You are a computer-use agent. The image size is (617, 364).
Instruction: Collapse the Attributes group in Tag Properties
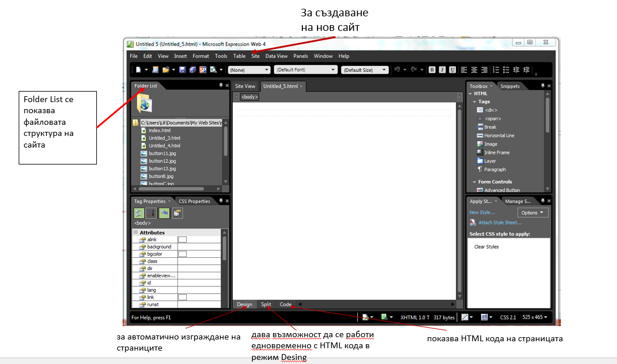pos(136,232)
